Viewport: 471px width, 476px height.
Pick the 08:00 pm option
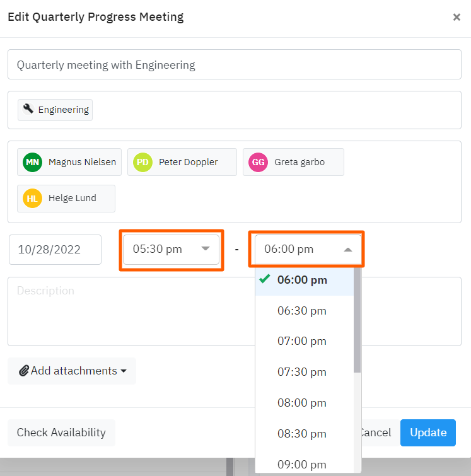point(302,403)
